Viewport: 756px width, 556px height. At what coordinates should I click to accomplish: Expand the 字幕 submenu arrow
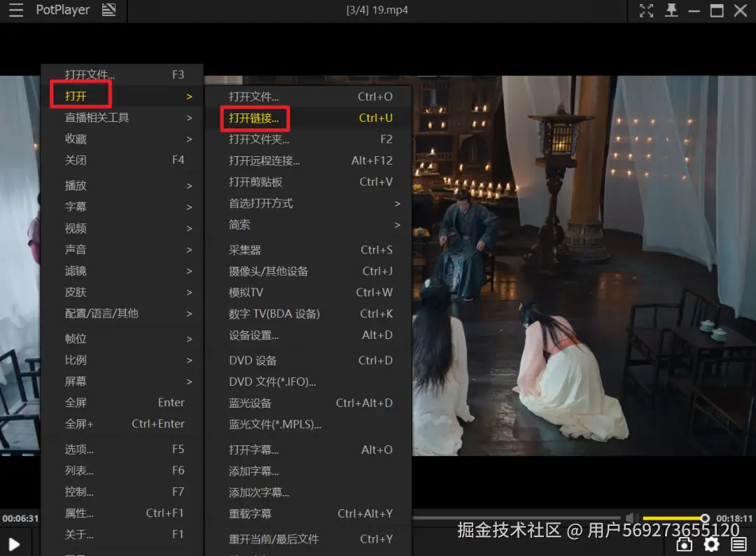pyautogui.click(x=190, y=207)
